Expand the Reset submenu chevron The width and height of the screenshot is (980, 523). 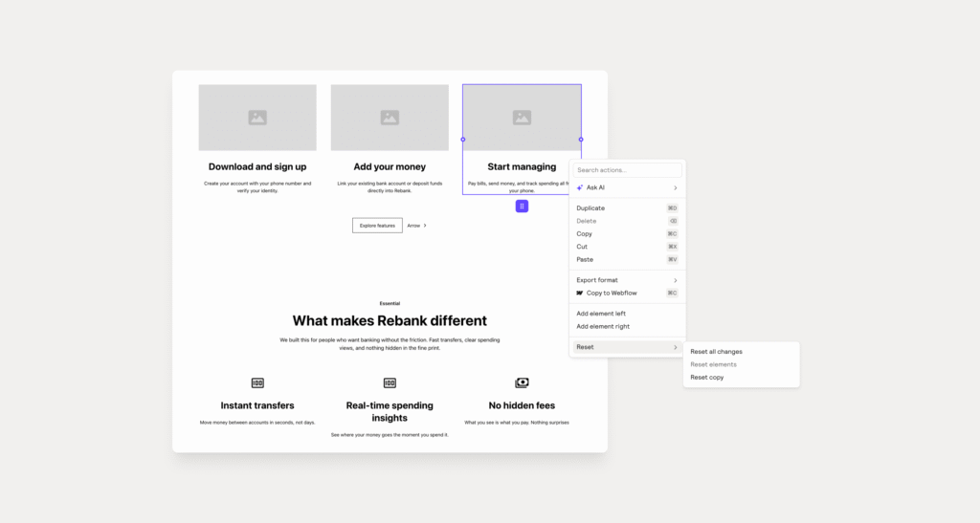pos(675,347)
